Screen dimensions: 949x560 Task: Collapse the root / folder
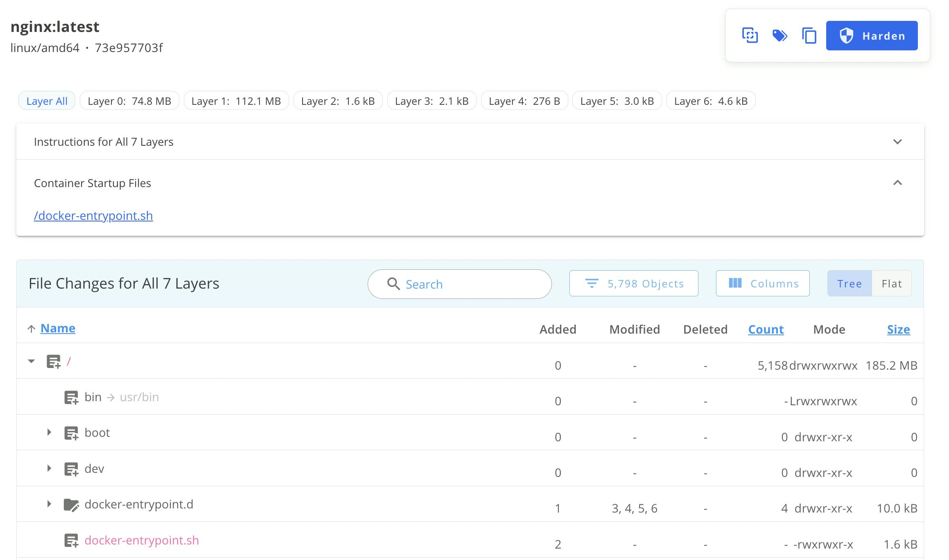(31, 361)
